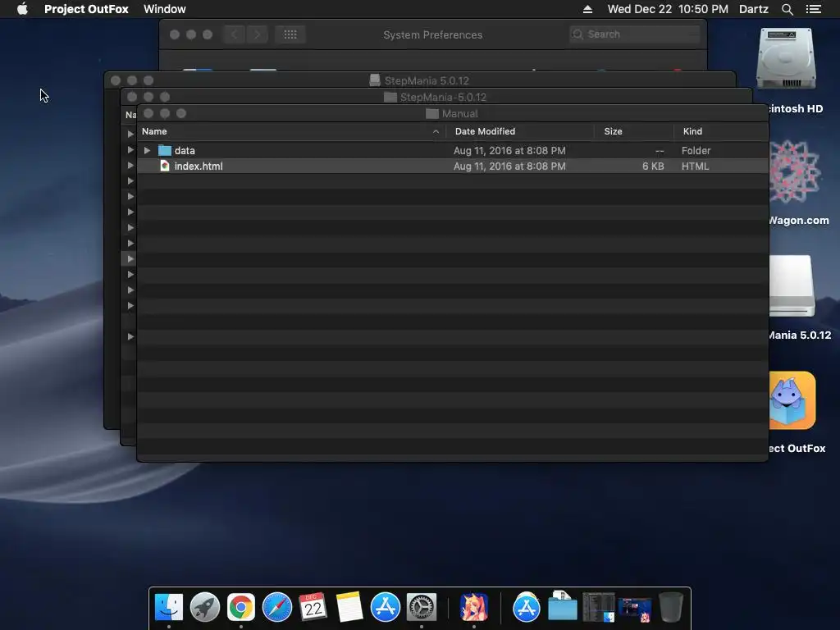Select the StepMania 5.0.12 mounted disk desktop icon
The image size is (840, 630).
tap(792, 286)
